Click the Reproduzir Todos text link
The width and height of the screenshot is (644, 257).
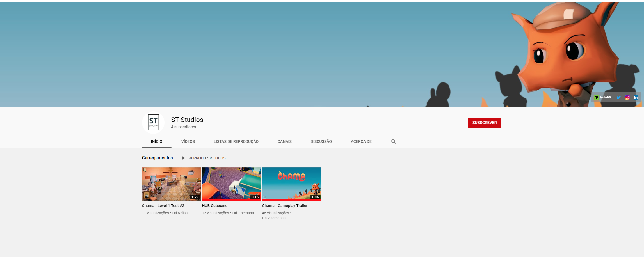pos(207,158)
